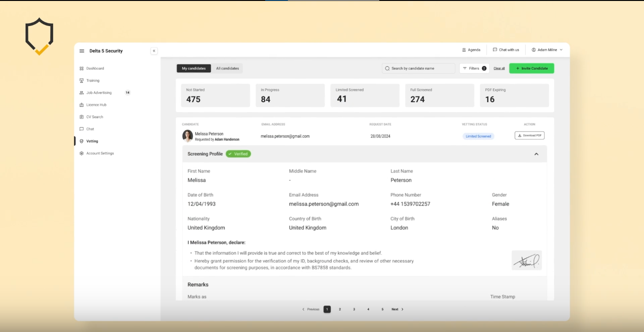This screenshot has height=332, width=644.
Task: Open the Dashboard from the sidebar
Action: 93,68
